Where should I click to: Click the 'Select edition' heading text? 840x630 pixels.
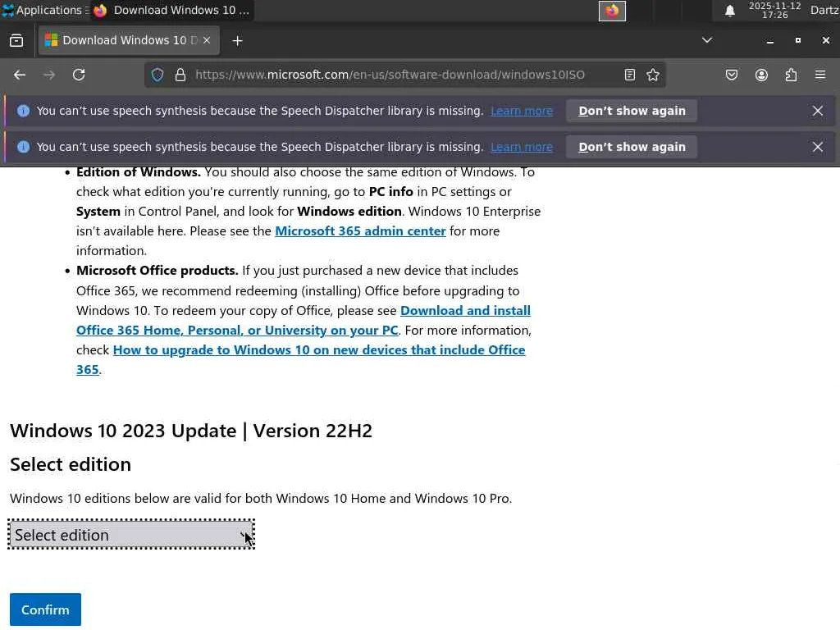pyautogui.click(x=71, y=464)
